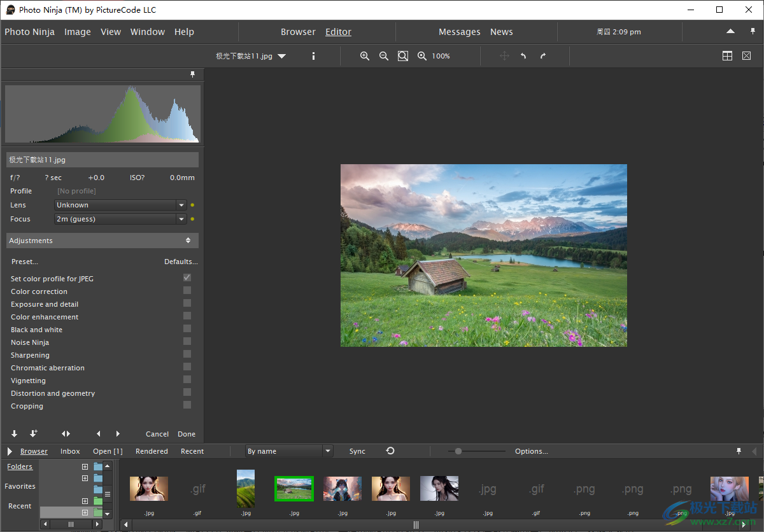
Task: Click the split view layout icon
Action: [x=727, y=56]
